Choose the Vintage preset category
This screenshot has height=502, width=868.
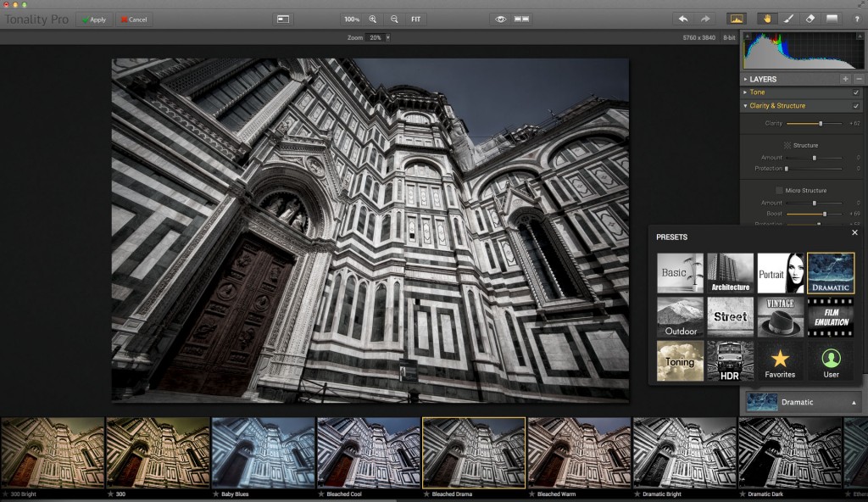[x=780, y=317]
